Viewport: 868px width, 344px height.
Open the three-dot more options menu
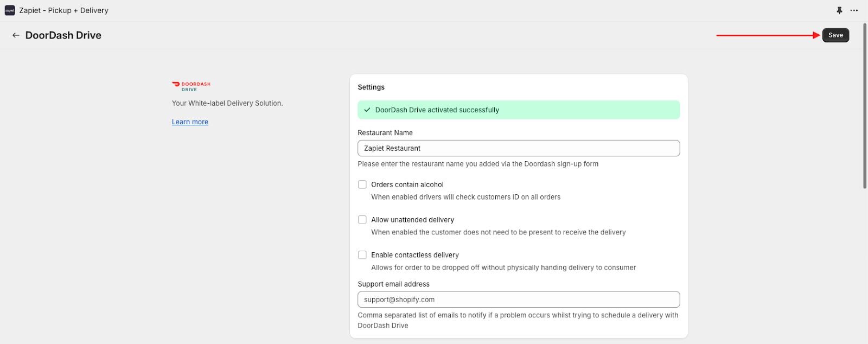[854, 10]
